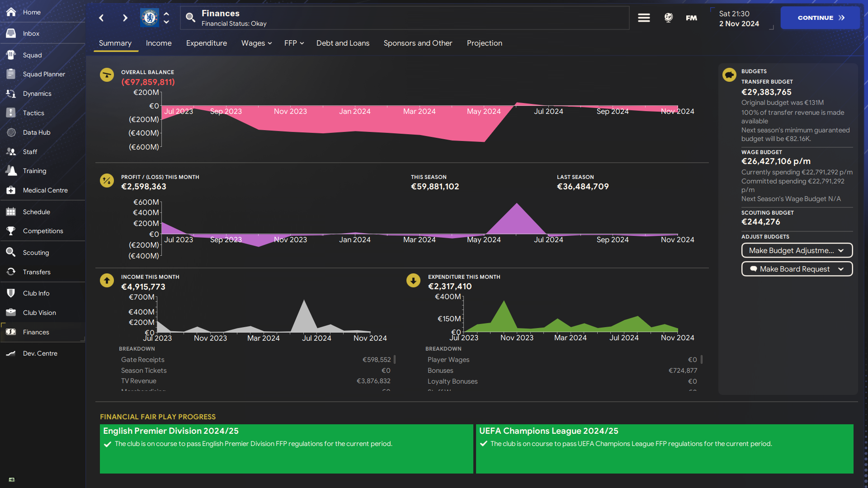Click the back navigation arrow
The image size is (868, 488).
pyautogui.click(x=101, y=18)
